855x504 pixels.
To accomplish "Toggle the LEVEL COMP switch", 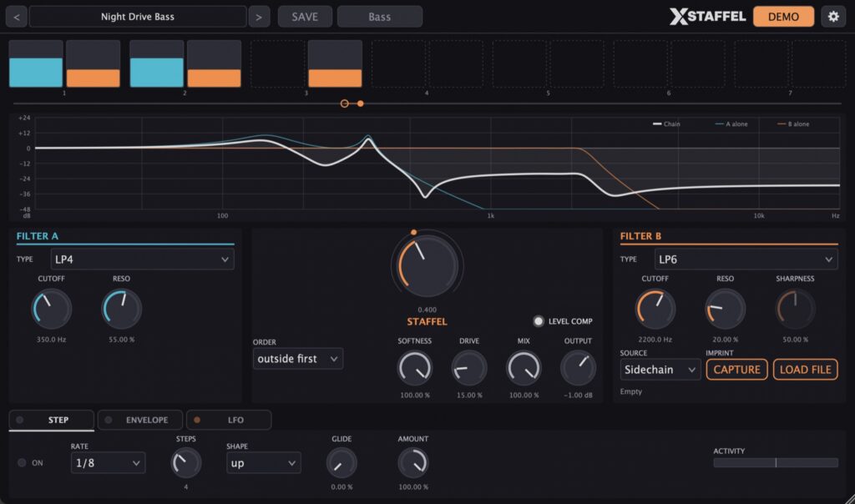I will pyautogui.click(x=539, y=321).
